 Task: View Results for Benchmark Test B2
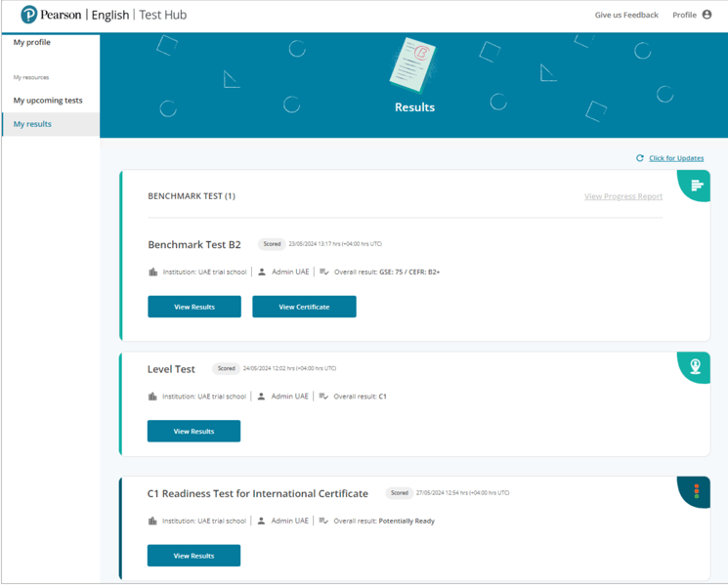coord(194,307)
